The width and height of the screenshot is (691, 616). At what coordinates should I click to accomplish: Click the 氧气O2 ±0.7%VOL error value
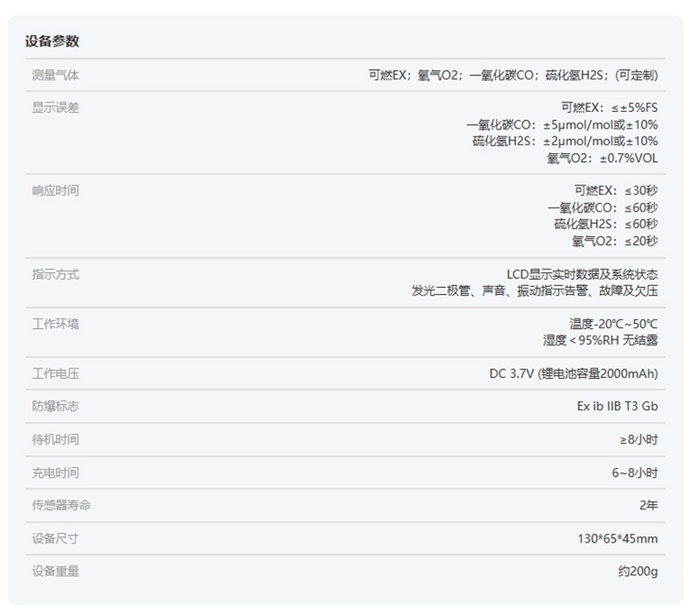click(602, 158)
